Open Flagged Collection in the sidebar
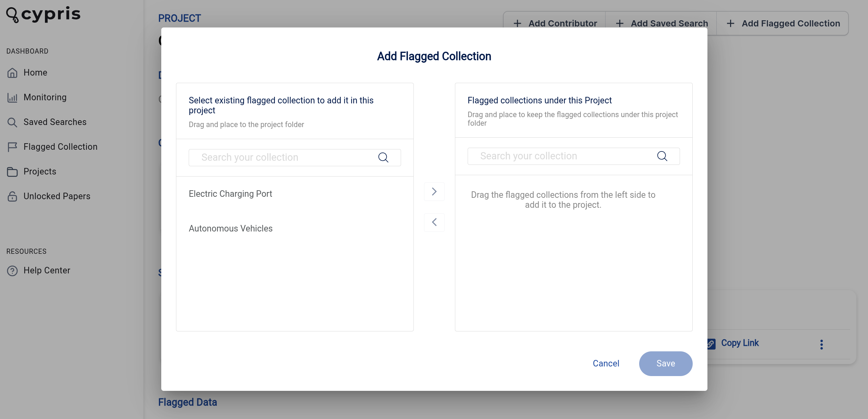This screenshot has width=868, height=419. coord(60,147)
